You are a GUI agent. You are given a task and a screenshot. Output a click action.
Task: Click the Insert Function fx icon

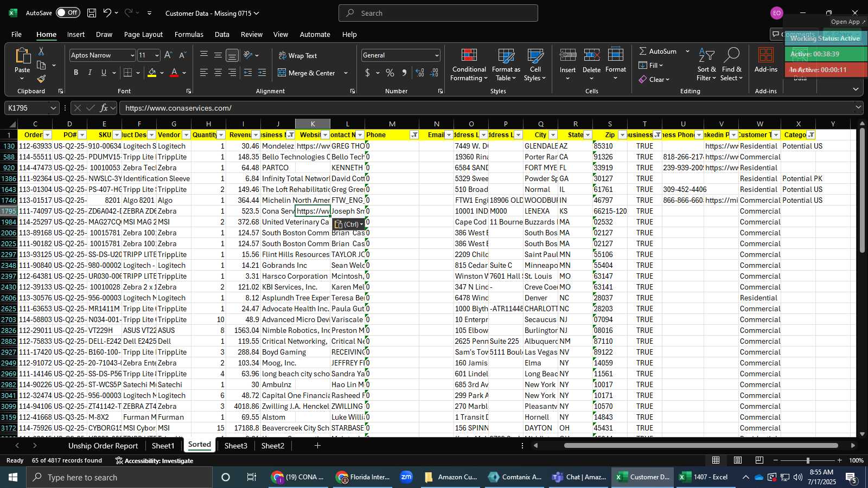104,108
